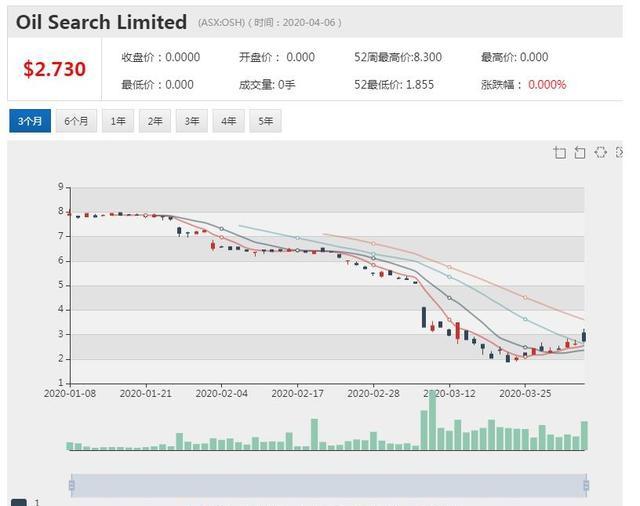Grab the right handle of the range slider
This screenshot has width=640, height=506.
pos(586,485)
